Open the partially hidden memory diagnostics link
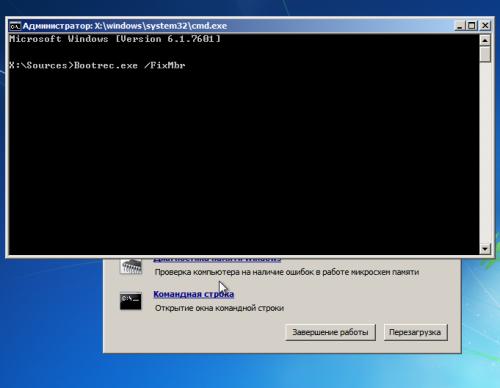The height and width of the screenshot is (388, 500). [217, 259]
